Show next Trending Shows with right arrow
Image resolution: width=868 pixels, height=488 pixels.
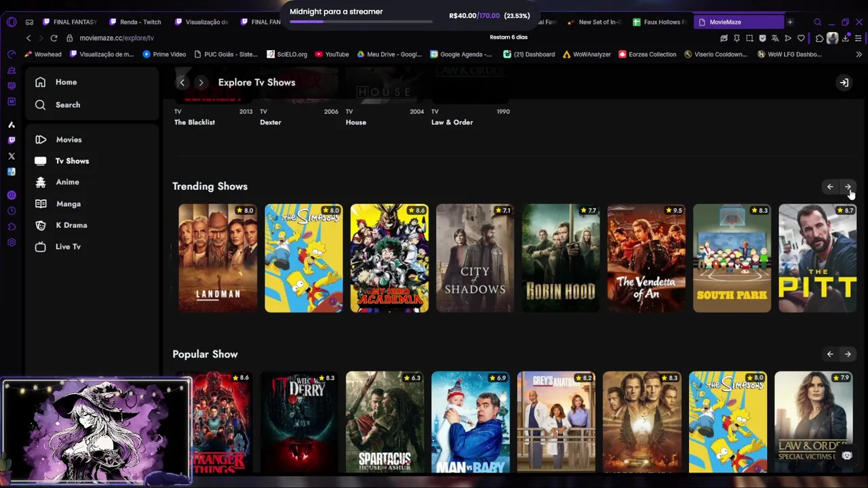[x=848, y=187]
